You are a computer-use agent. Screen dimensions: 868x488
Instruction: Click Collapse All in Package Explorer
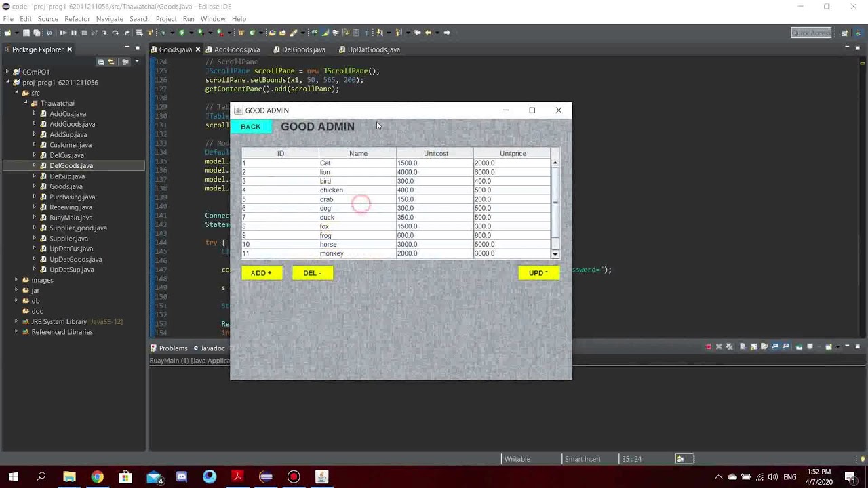pyautogui.click(x=101, y=62)
